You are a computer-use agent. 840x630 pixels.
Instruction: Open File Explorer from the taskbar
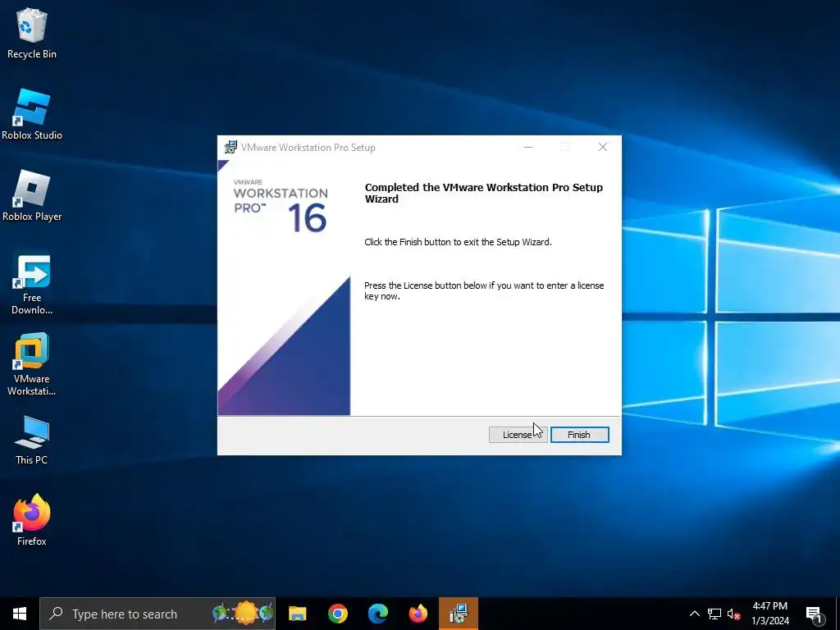coord(297,614)
